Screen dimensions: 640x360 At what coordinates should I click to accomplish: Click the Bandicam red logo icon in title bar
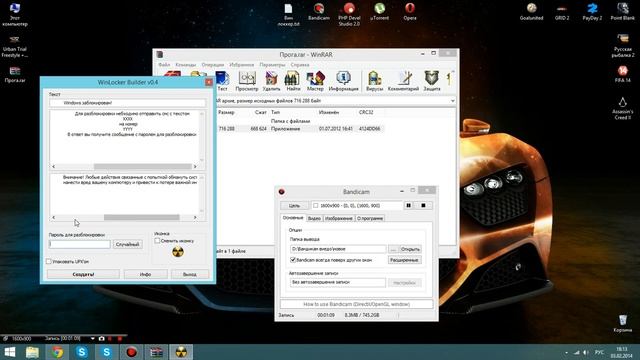point(281,191)
